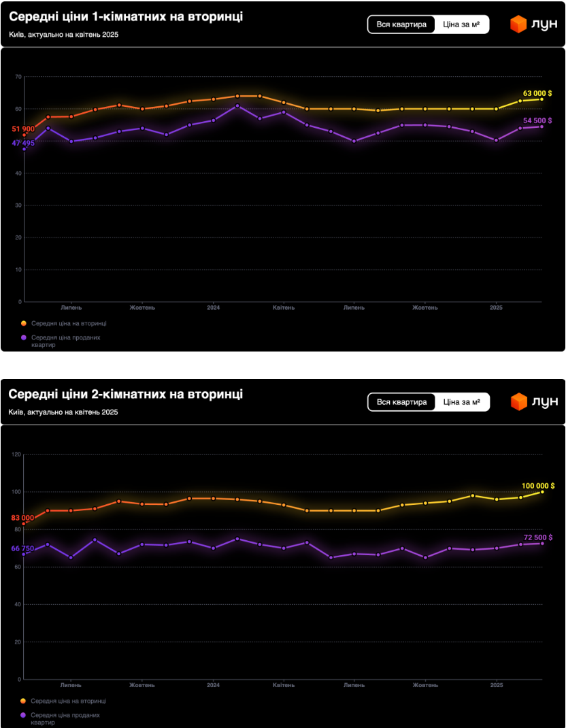Click the '72 500 $' value label

pos(539,537)
